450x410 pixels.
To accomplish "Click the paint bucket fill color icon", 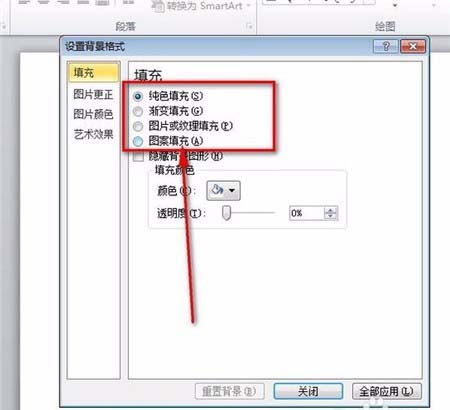I will (x=217, y=190).
